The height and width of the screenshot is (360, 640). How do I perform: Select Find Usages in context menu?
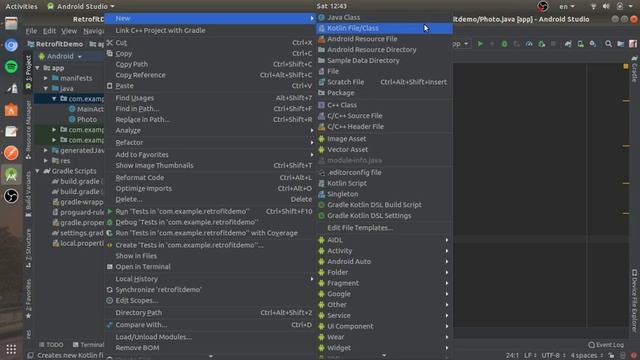click(x=210, y=98)
